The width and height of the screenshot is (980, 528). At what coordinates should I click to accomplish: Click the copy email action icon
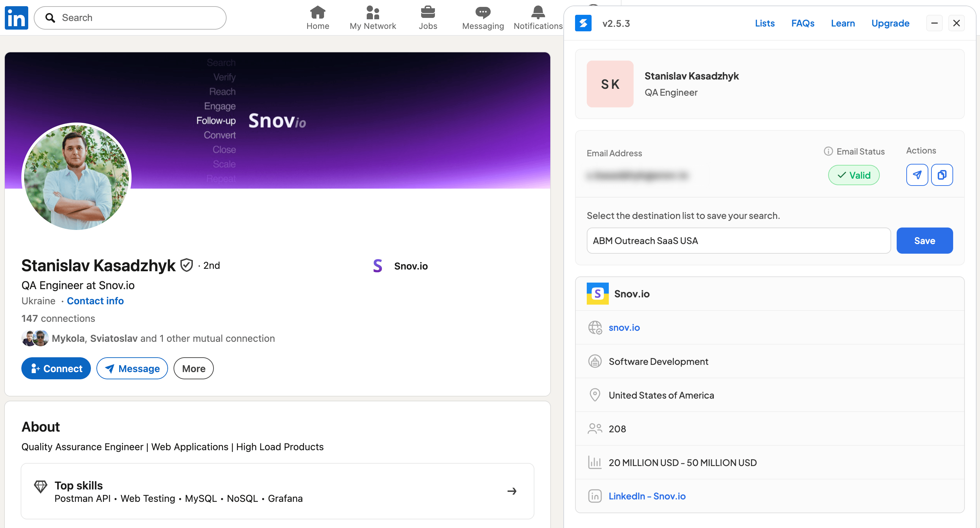[x=941, y=175]
